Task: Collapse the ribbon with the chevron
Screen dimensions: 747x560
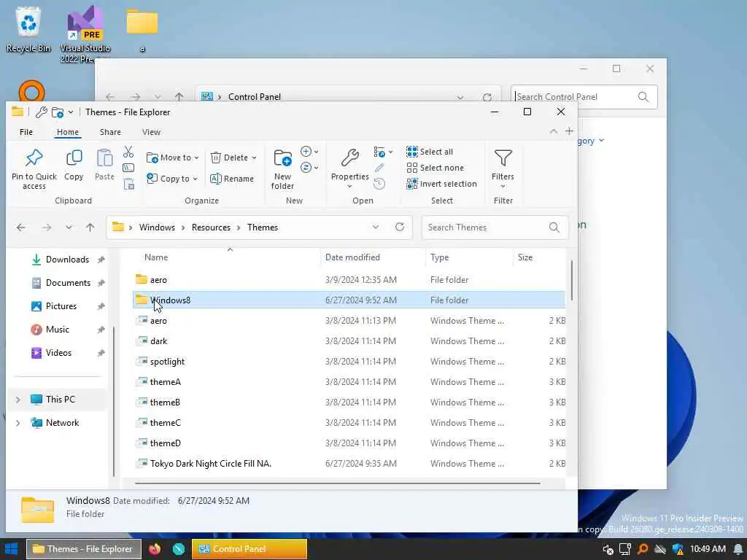Action: click(553, 131)
